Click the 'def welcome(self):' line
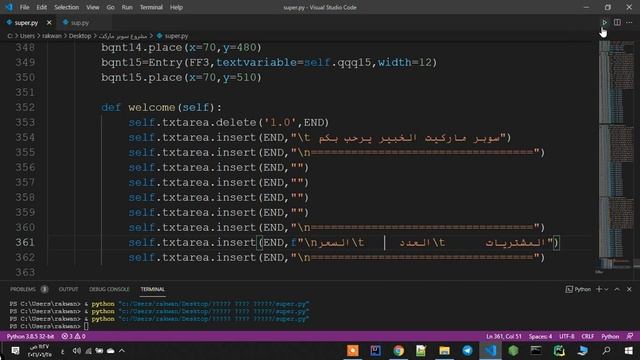Viewport: 640px width, 360px height. point(161,107)
